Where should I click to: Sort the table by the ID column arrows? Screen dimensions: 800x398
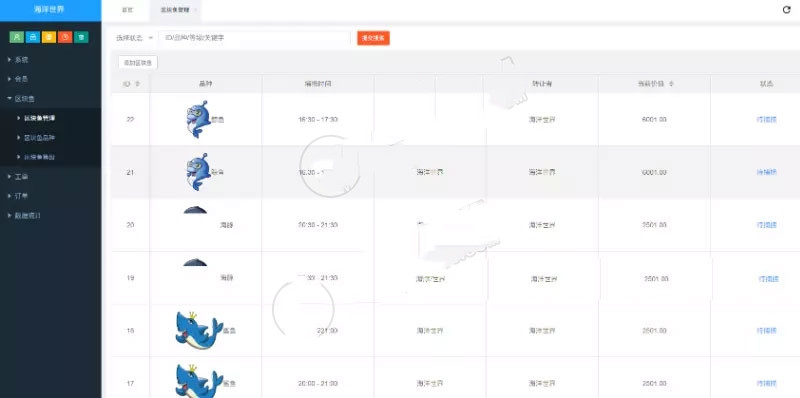[137, 84]
